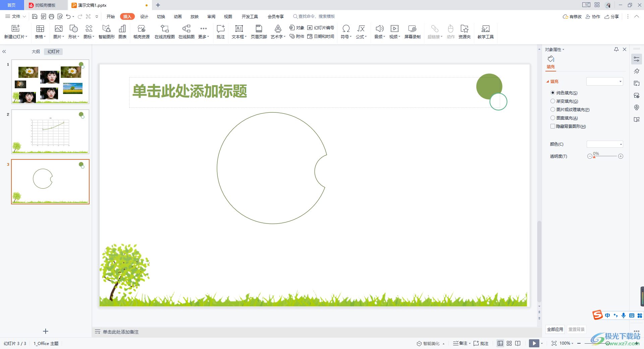
Task: Open the 审阅 review tab
Action: point(211,16)
